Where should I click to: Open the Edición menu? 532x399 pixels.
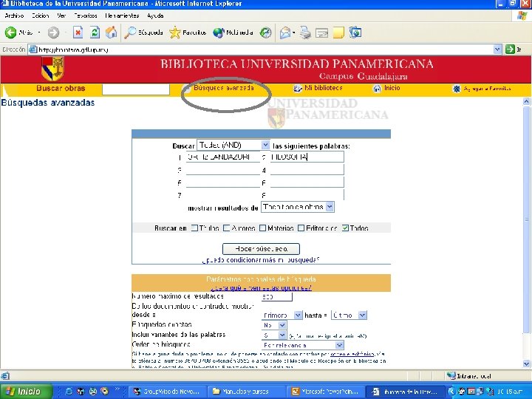pos(41,16)
